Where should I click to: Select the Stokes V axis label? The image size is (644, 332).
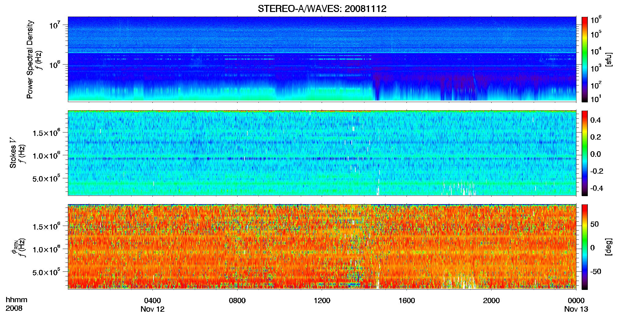13,153
